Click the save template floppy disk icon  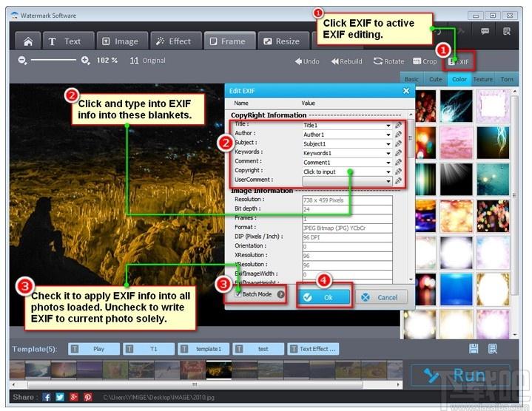(474, 349)
